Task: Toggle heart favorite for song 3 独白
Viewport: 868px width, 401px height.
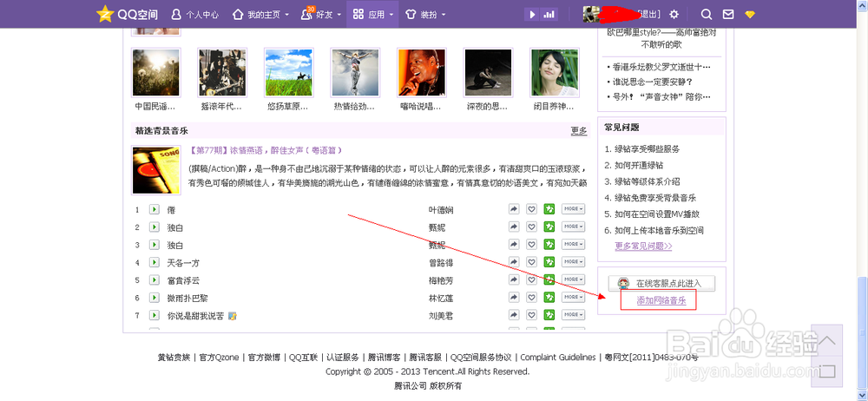Action: click(x=531, y=244)
